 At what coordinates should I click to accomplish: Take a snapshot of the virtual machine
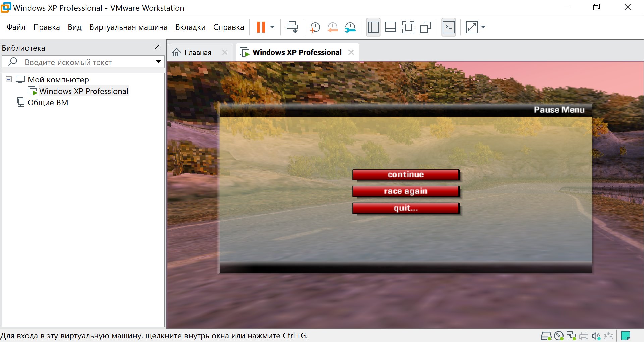[315, 27]
